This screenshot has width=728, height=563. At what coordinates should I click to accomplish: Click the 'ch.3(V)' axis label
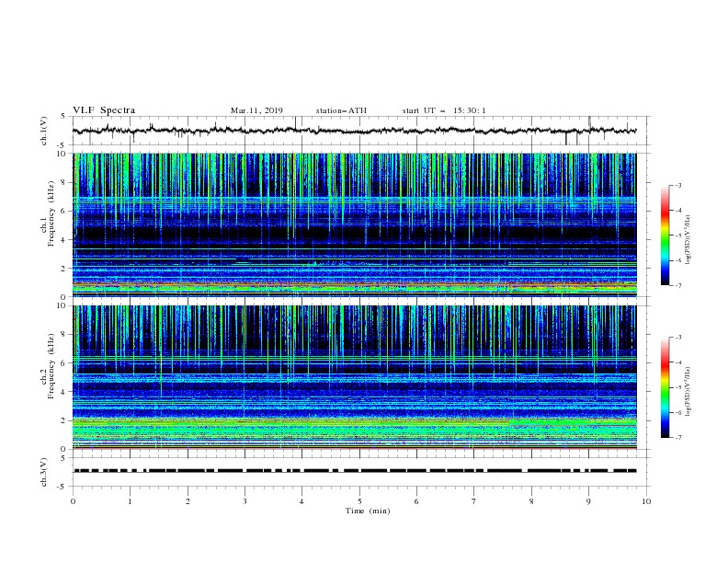point(44,472)
